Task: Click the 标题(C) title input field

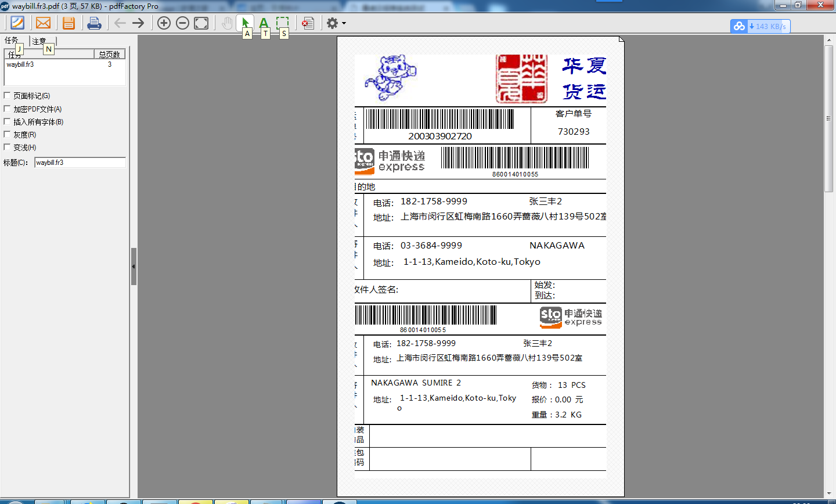Action: tap(80, 163)
